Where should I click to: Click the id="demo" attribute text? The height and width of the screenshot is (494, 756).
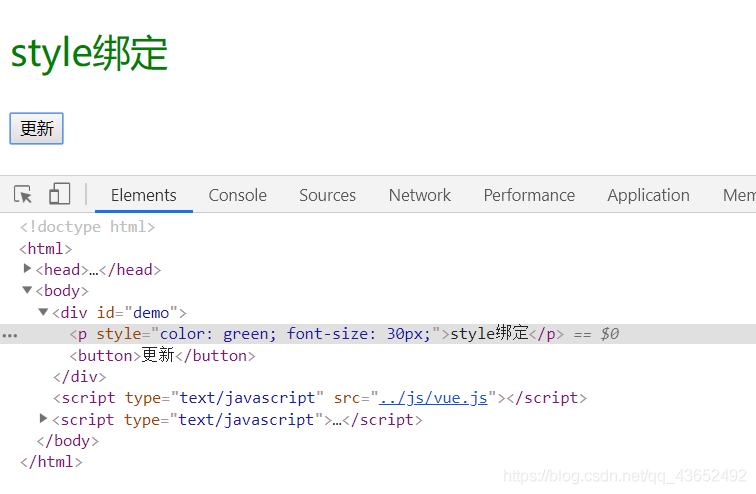point(137,313)
